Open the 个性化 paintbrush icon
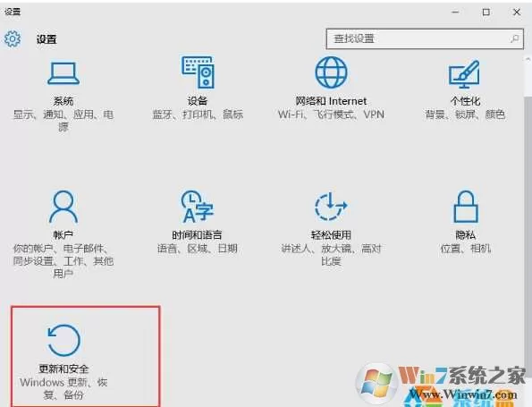 coord(464,74)
